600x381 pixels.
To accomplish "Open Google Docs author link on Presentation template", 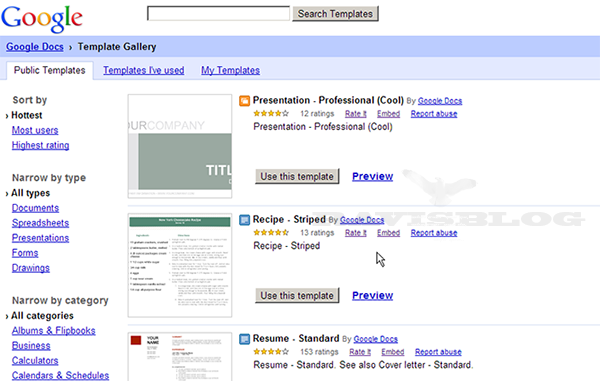I will [x=440, y=101].
